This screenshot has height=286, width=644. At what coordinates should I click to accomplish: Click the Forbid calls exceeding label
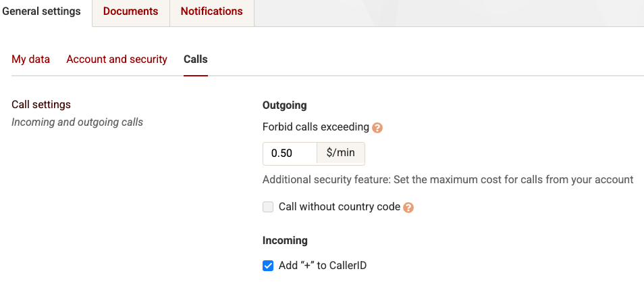coord(316,126)
